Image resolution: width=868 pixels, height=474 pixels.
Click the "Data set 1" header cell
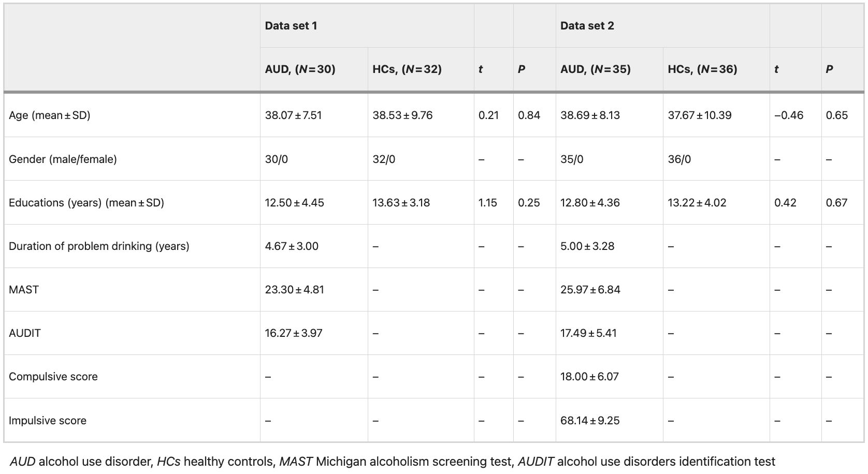coord(291,26)
